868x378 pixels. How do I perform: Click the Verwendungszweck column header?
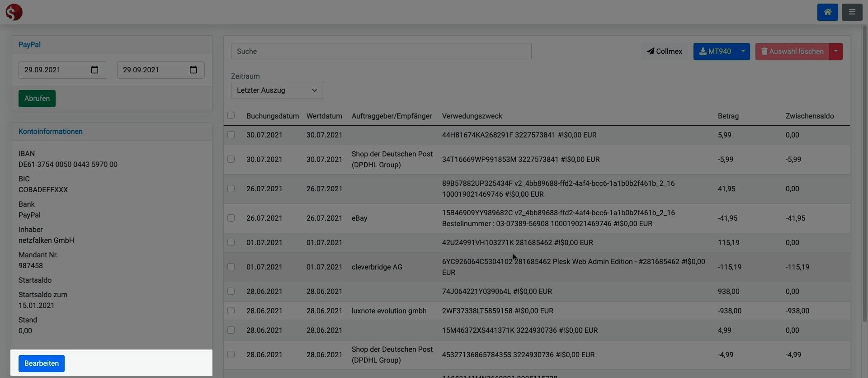click(472, 116)
